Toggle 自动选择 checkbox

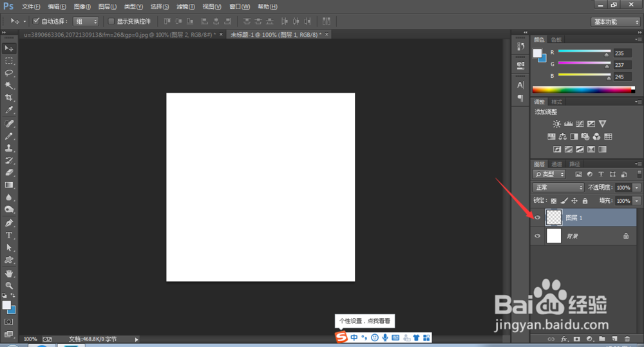pyautogui.click(x=36, y=21)
